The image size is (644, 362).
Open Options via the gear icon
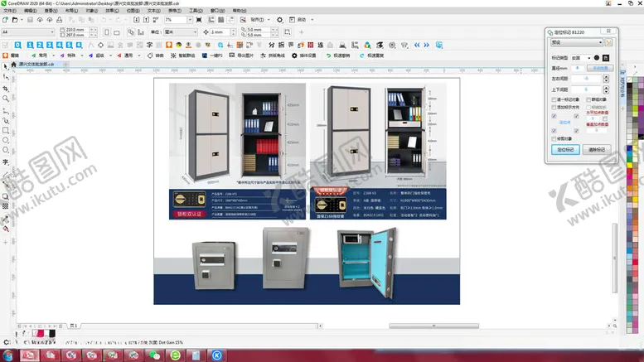click(279, 20)
